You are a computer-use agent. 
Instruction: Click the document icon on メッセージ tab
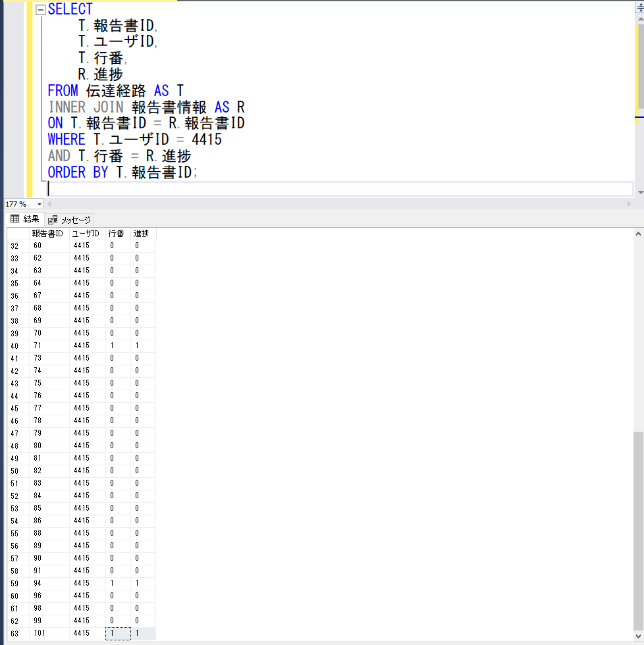pyautogui.click(x=52, y=220)
